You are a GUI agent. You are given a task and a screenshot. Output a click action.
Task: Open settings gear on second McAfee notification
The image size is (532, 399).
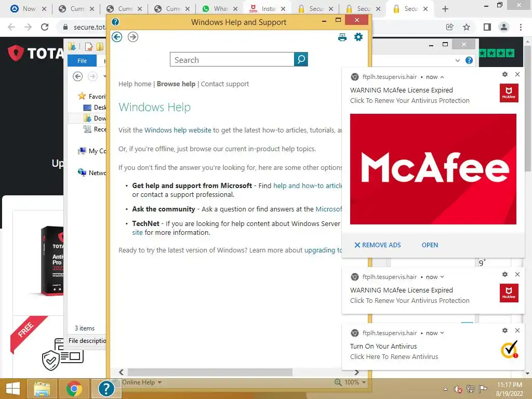tap(505, 274)
